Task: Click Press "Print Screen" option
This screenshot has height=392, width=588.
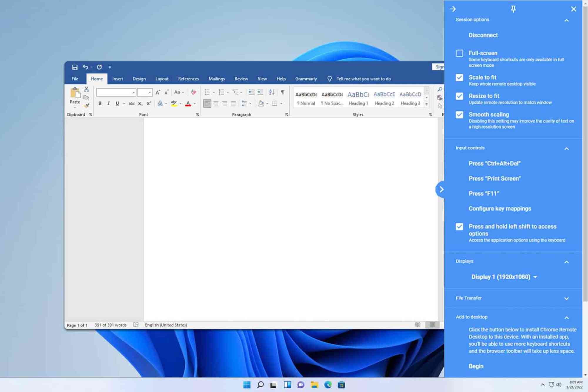Action: coord(495,179)
